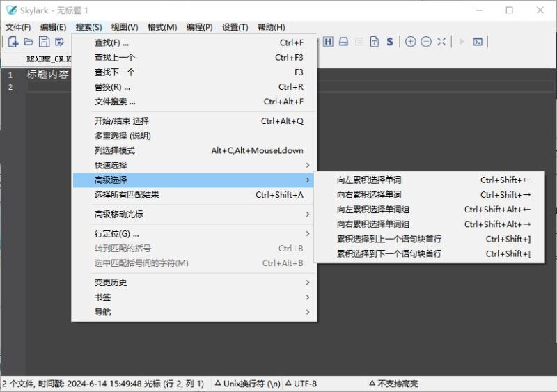The height and width of the screenshot is (392, 557).
Task: Click the New file toolbar icon
Action: pyautogui.click(x=13, y=42)
